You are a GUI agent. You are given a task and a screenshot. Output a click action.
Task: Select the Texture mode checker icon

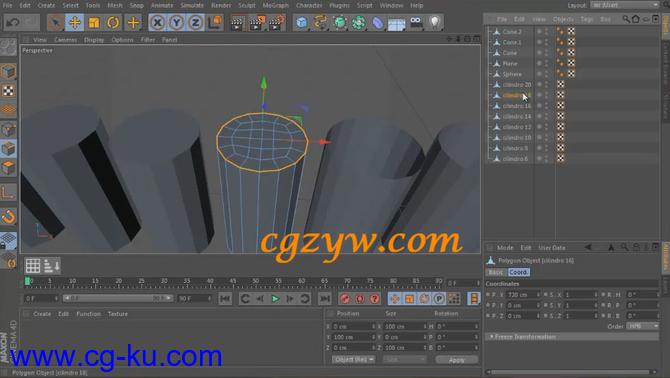pos(8,91)
